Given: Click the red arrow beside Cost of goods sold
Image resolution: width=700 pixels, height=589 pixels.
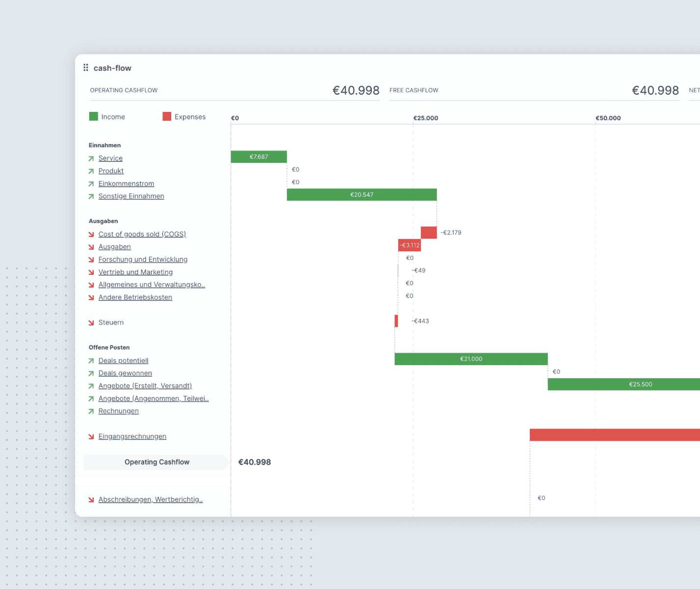Looking at the screenshot, I should coord(91,234).
